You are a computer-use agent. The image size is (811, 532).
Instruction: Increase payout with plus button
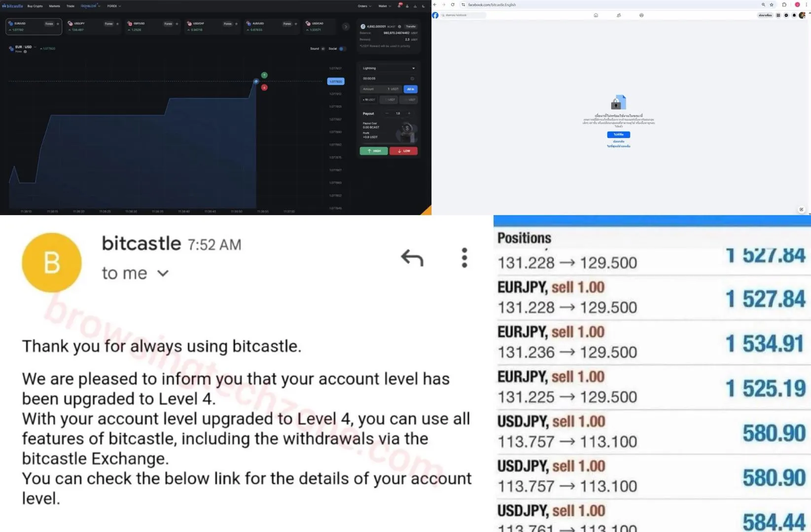click(409, 113)
